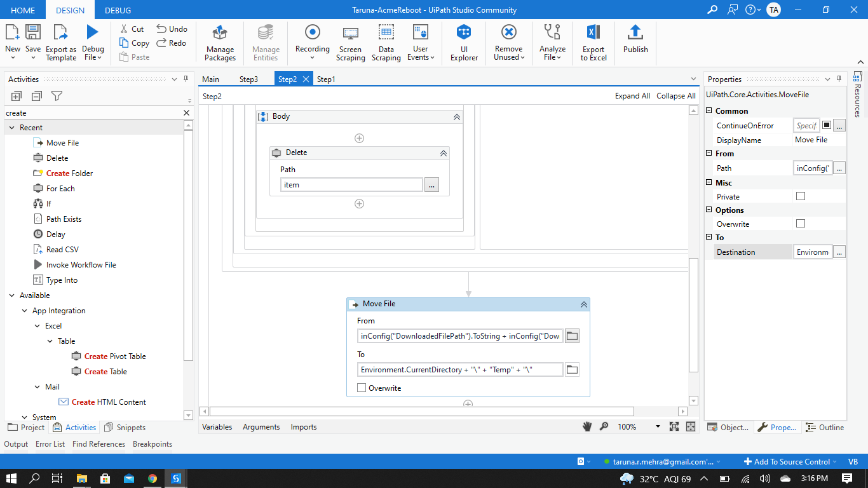Run Debug File play icon

pyautogui.click(x=93, y=32)
